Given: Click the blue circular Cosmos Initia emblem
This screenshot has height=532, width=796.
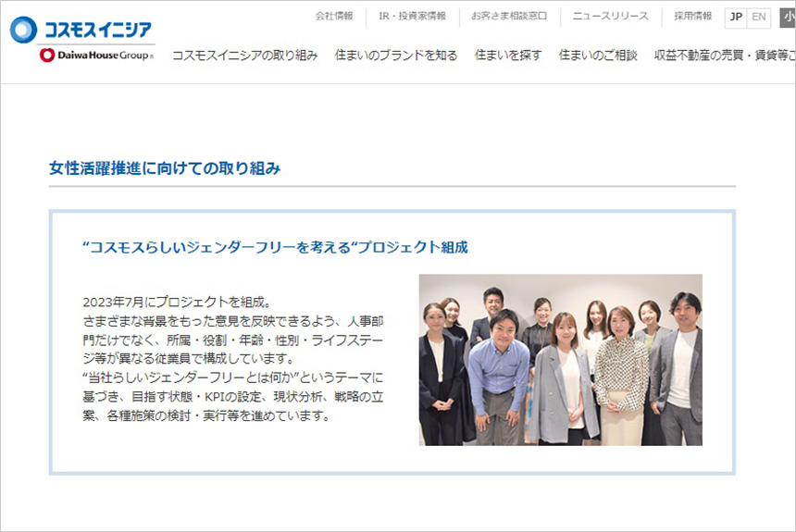Looking at the screenshot, I should pyautogui.click(x=23, y=30).
